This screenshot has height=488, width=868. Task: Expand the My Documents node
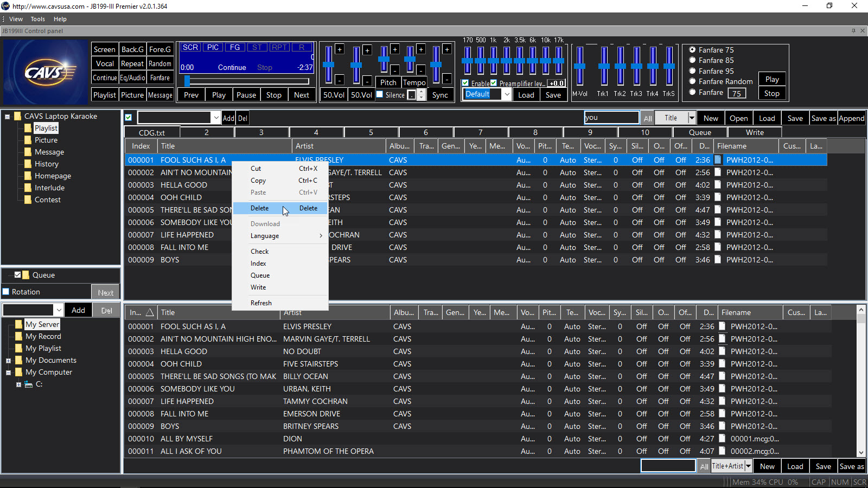[x=8, y=361]
